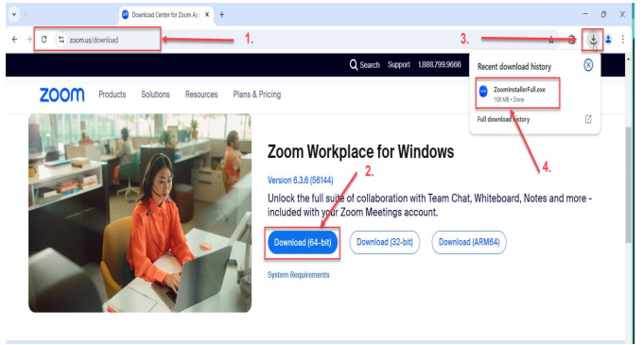Go to Zoom home via logo
This screenshot has height=345, width=644.
[x=62, y=95]
